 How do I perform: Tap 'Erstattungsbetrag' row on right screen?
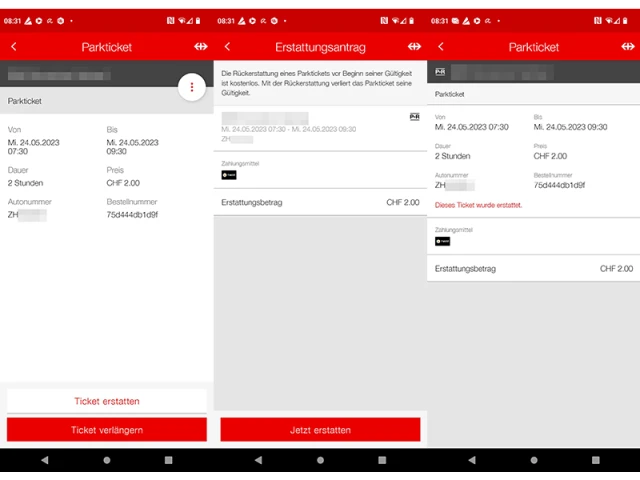534,269
